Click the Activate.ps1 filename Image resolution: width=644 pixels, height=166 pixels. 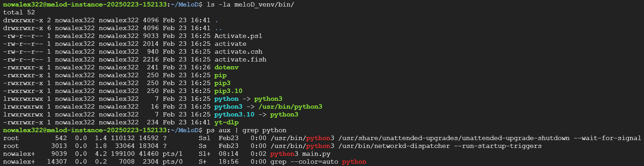[238, 36]
